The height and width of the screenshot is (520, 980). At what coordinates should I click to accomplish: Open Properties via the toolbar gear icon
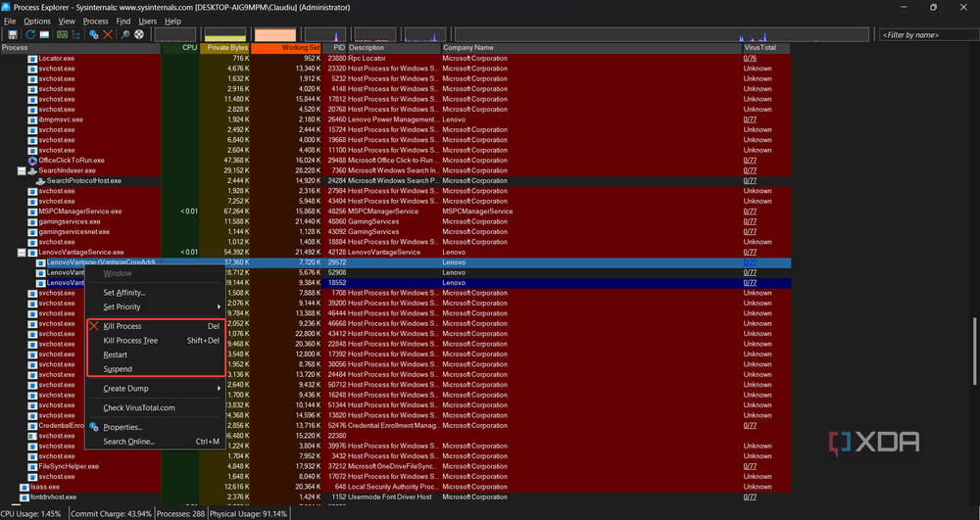(94, 35)
